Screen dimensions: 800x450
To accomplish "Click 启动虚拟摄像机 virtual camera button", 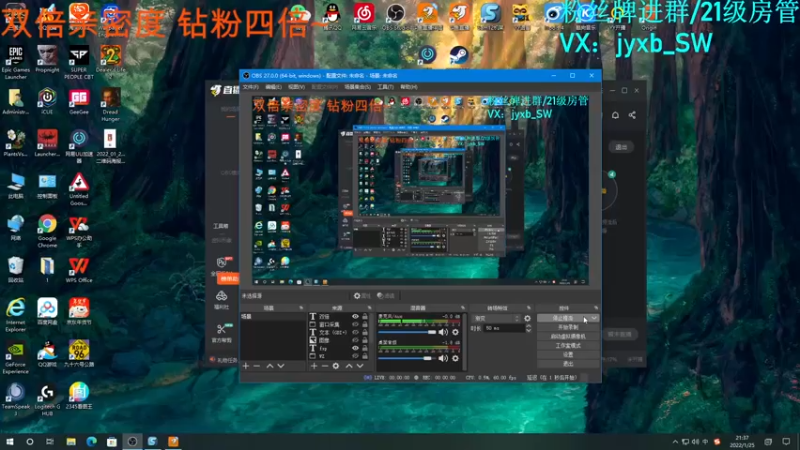I will [568, 336].
